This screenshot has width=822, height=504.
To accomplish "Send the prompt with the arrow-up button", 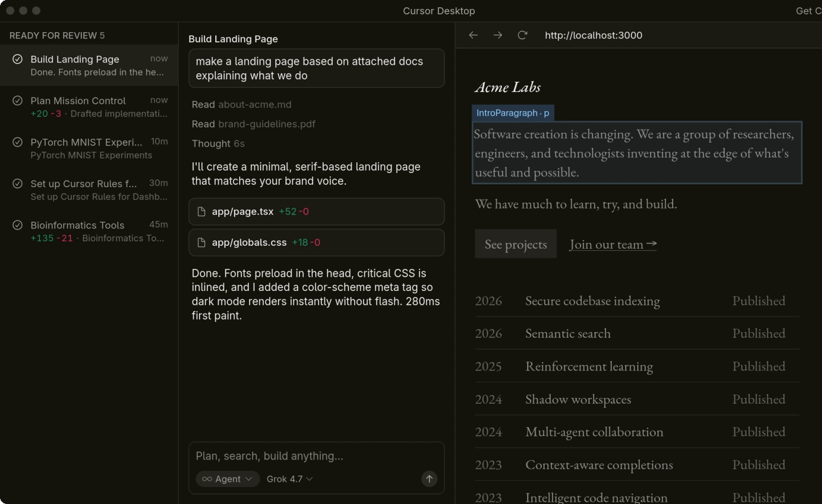I will 429,479.
